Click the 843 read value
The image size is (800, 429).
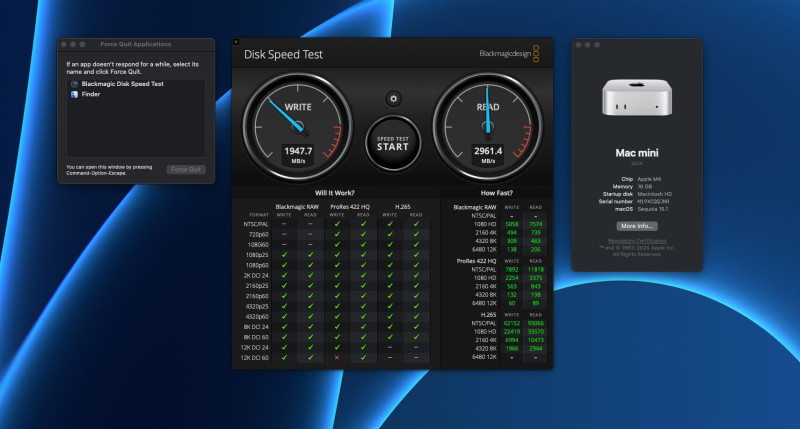pos(536,286)
